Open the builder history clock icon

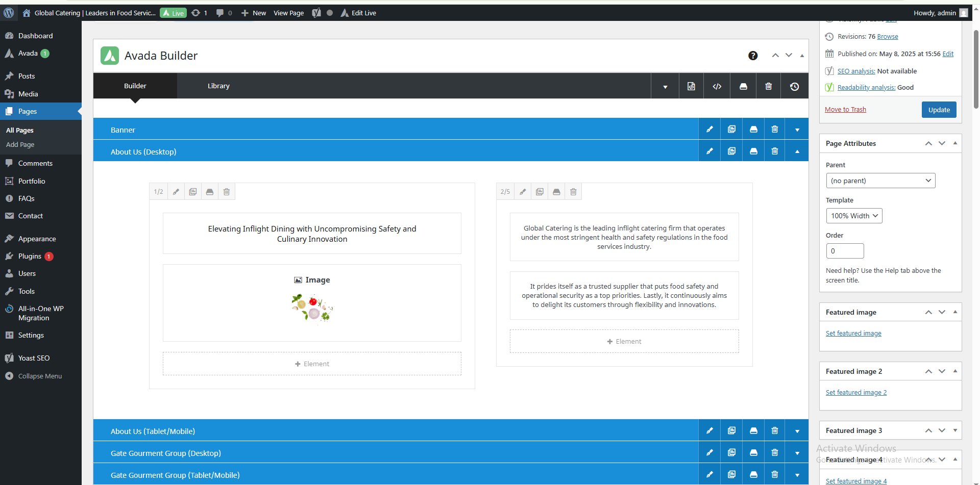(x=794, y=86)
